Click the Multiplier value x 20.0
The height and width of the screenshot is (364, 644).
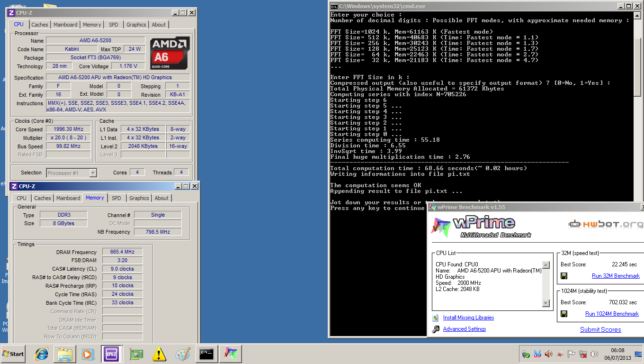[69, 137]
